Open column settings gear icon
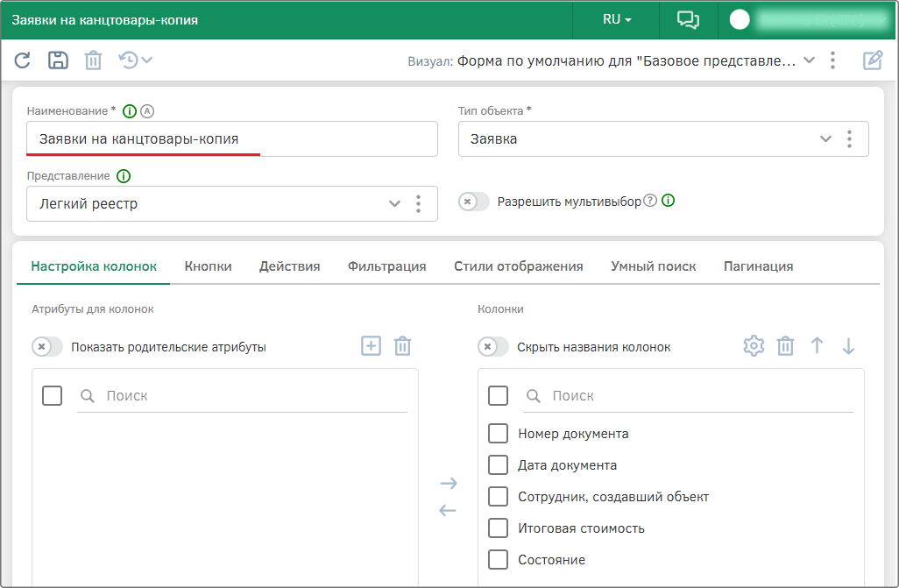 pyautogui.click(x=754, y=346)
